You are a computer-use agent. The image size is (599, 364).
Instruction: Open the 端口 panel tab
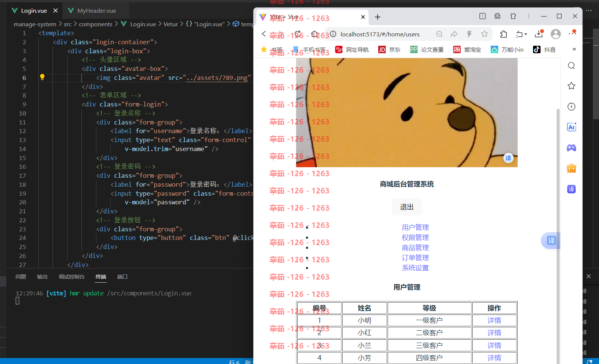pyautogui.click(x=122, y=277)
